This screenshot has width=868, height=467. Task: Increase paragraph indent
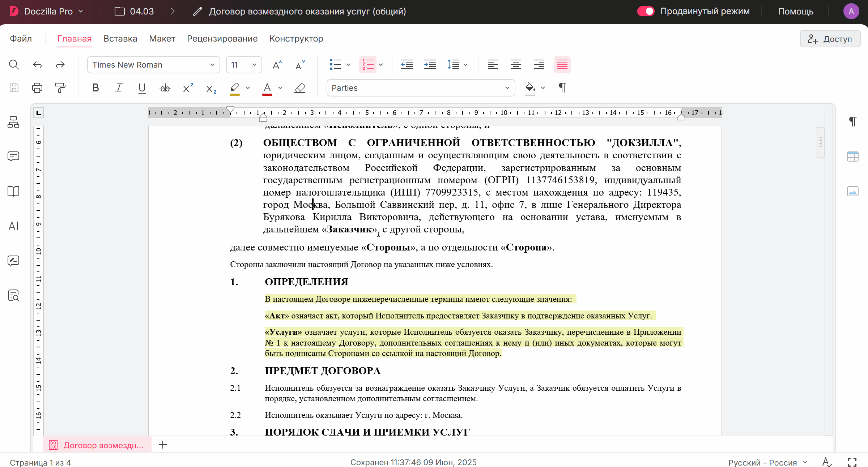[x=430, y=65]
